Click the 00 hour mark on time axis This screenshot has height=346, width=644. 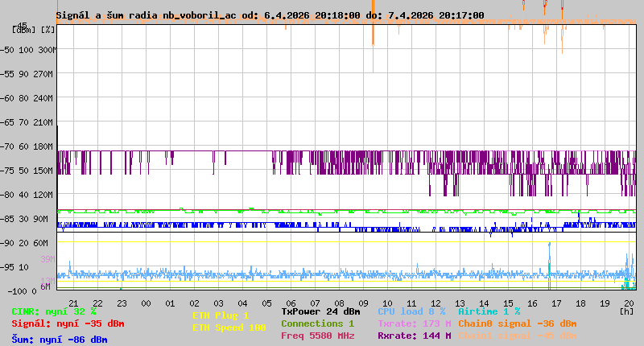point(146,303)
